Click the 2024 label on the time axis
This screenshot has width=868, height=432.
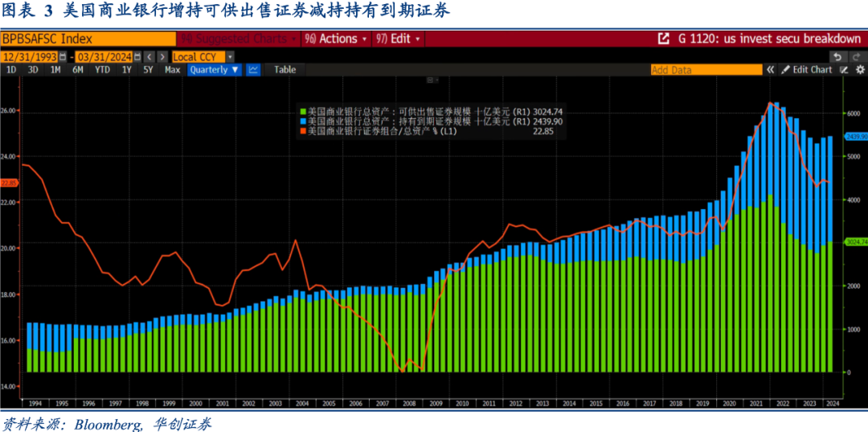coord(833,404)
